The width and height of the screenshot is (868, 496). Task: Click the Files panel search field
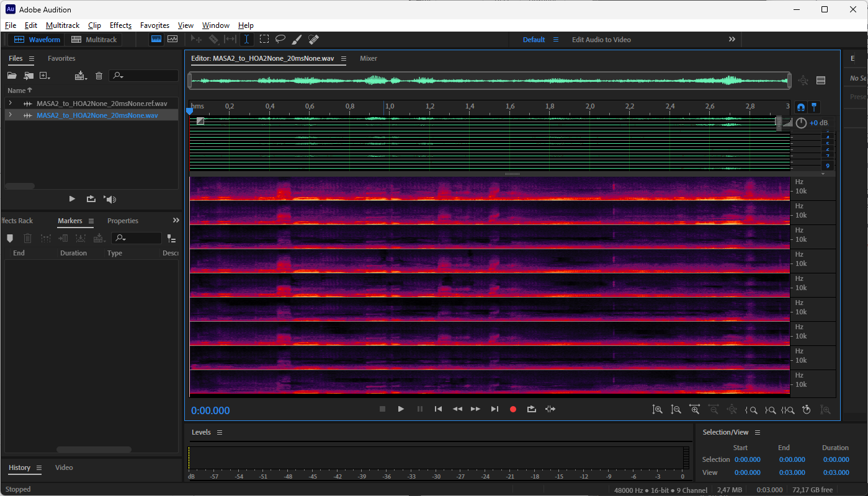[148, 76]
